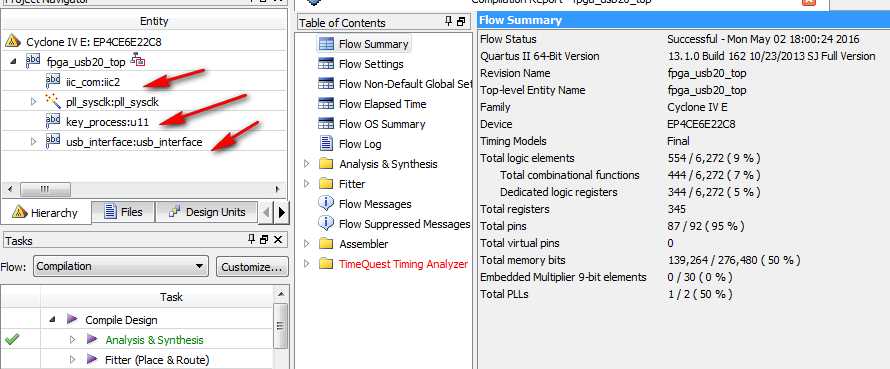Expand the pll_sysclk:pll_sysclk node
The width and height of the screenshot is (890, 369).
click(33, 102)
